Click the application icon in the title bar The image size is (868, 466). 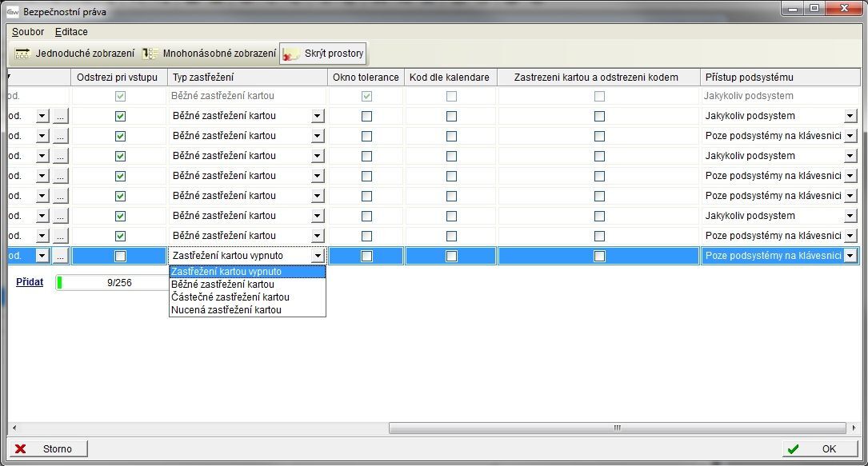[x=12, y=12]
